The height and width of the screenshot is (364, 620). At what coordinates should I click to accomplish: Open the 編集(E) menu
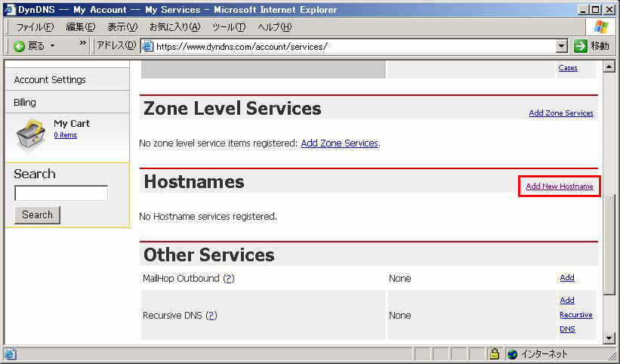[x=81, y=27]
